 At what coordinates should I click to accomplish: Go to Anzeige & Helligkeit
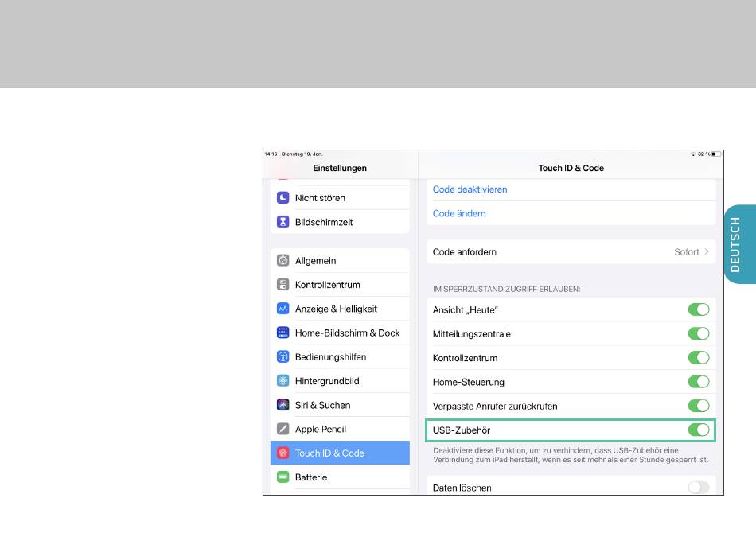tap(340, 309)
